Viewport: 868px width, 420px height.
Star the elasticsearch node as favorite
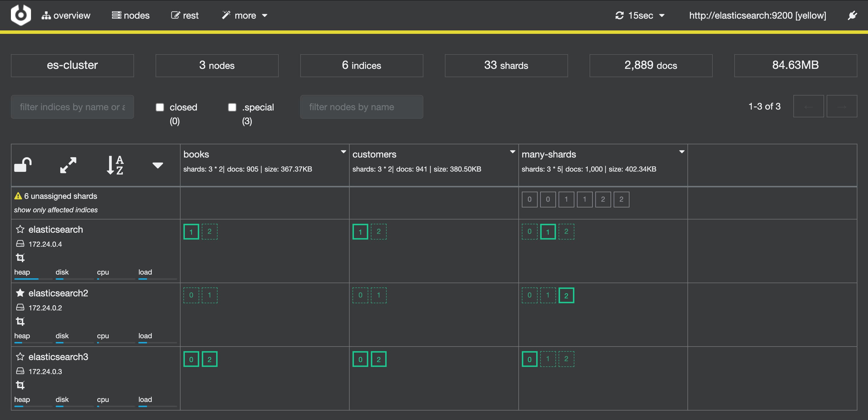(20, 230)
